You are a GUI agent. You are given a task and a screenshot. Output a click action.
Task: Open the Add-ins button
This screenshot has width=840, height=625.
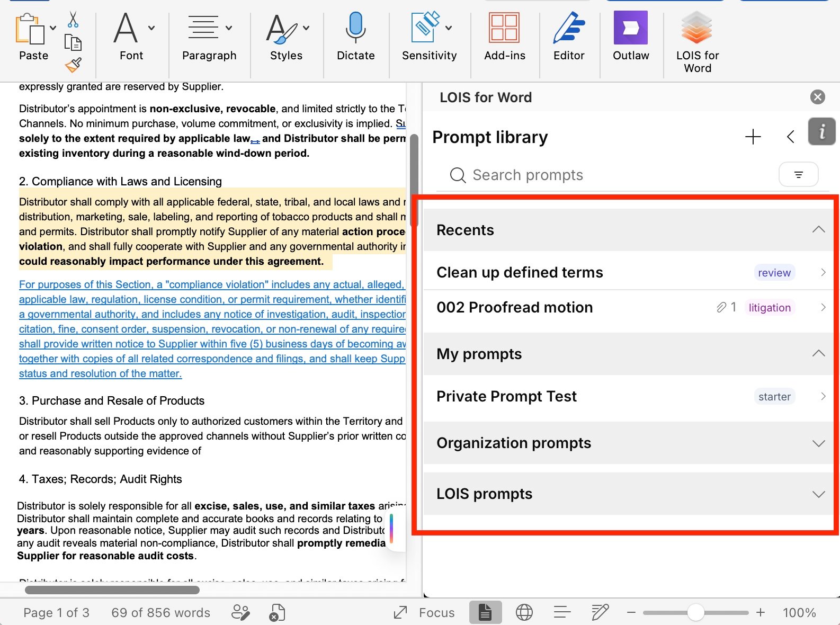pyautogui.click(x=504, y=37)
